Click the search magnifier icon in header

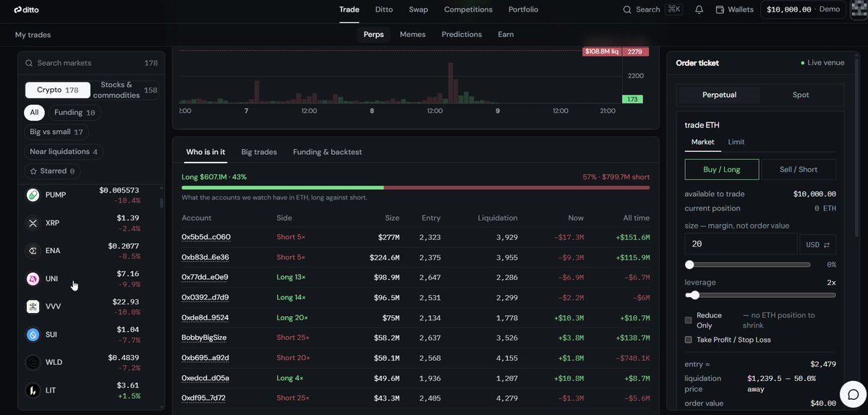(627, 9)
